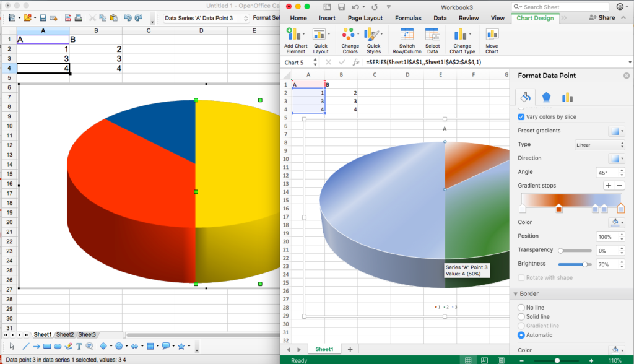The image size is (634, 364).
Task: Select the Text tool in drawing toolbar
Action: coord(79,346)
